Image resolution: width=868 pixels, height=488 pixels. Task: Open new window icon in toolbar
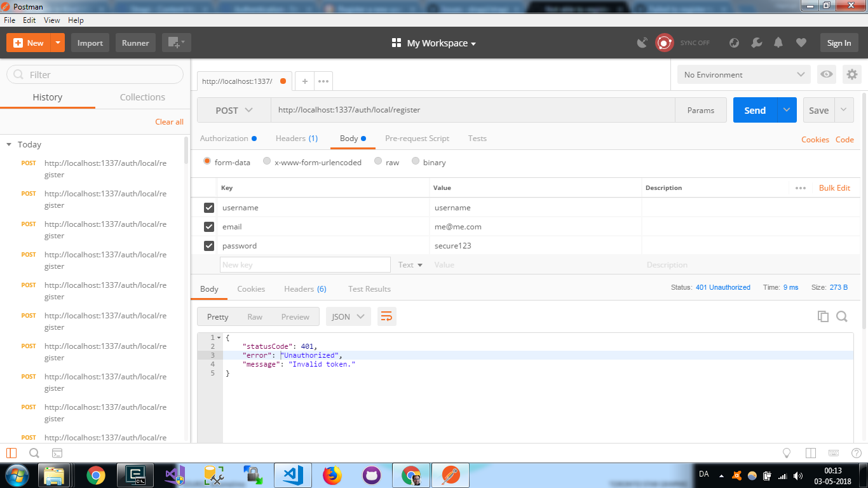tap(176, 43)
